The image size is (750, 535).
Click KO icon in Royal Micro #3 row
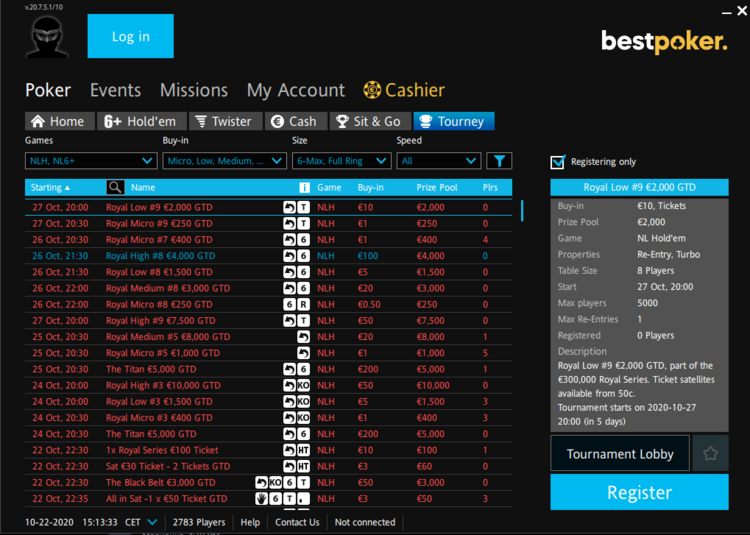pyautogui.click(x=303, y=418)
